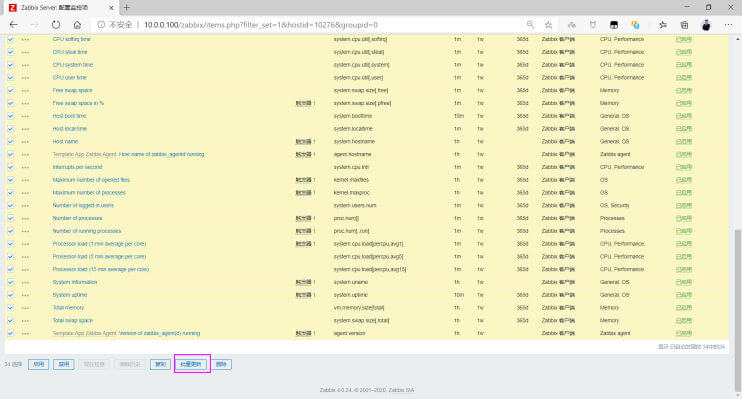Image resolution: width=742 pixels, height=399 pixels.
Task: Click the page vertical scrollbar
Action: tap(737, 309)
